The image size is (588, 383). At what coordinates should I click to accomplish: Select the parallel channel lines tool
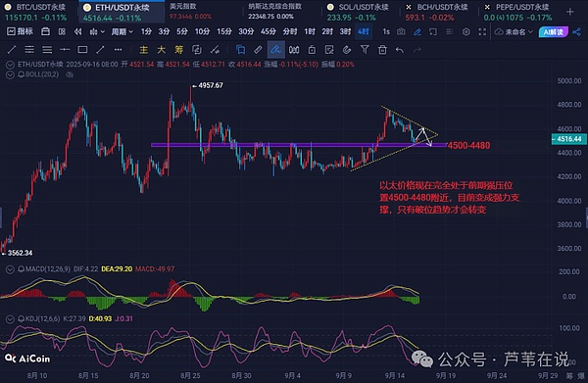pos(29,50)
